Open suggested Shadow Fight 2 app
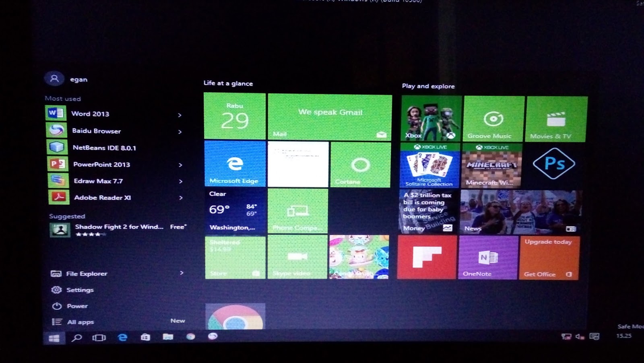Viewport: 644px width, 363px height. 118,230
